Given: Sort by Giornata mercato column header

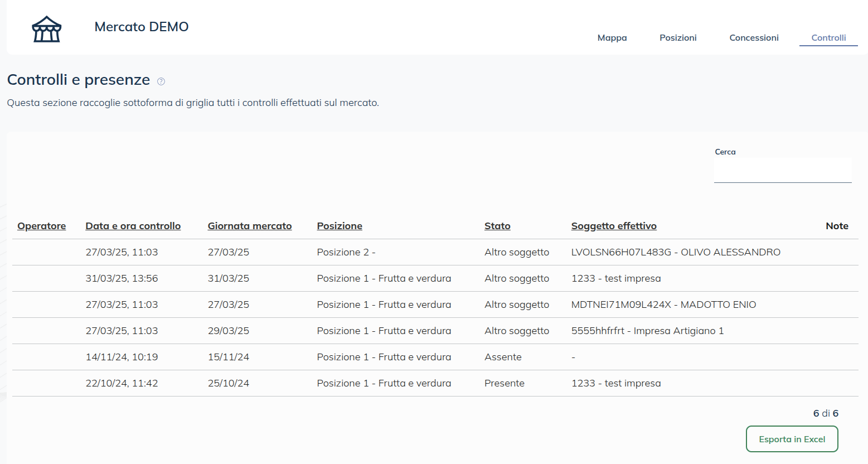Looking at the screenshot, I should 250,226.
